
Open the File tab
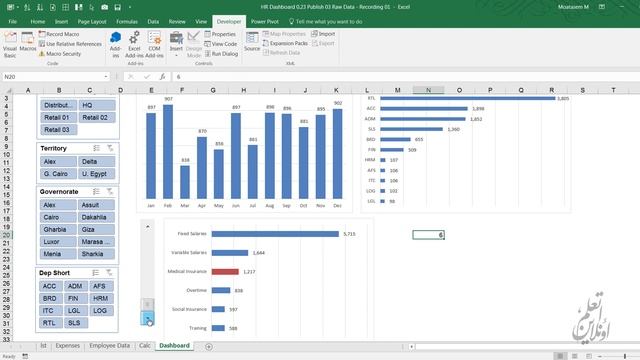(x=13, y=22)
